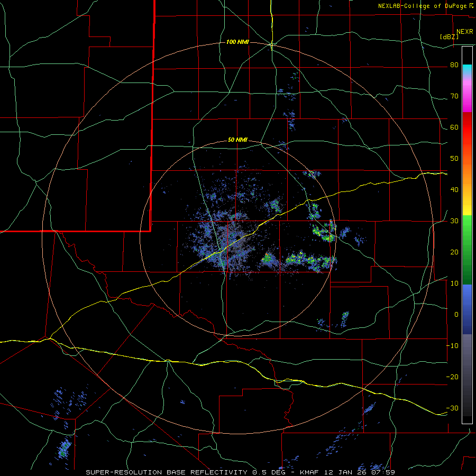This screenshot has height=476, width=476.
Task: Click the -30 dBZ scale value
Action: coord(452,408)
